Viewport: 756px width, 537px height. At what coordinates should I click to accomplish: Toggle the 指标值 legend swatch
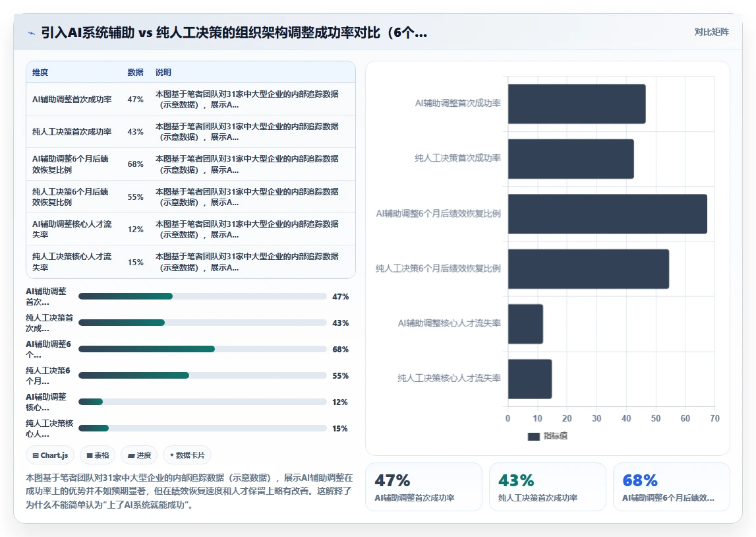pos(533,436)
